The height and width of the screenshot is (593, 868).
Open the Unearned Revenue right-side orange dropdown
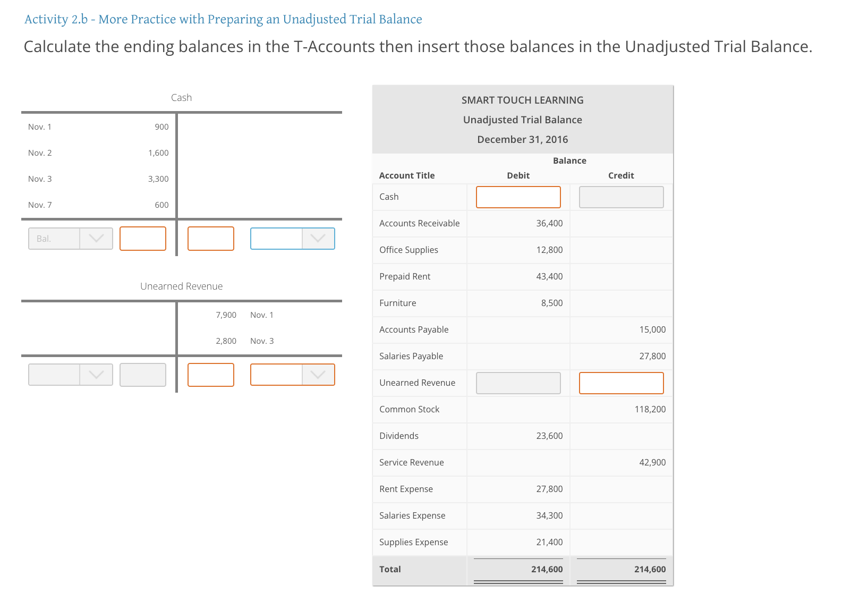[x=293, y=375]
